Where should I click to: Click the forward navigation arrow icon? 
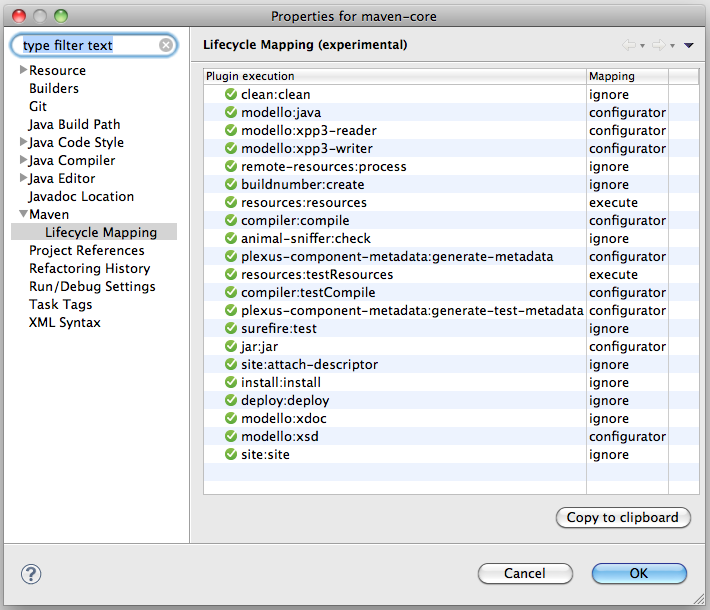click(659, 45)
